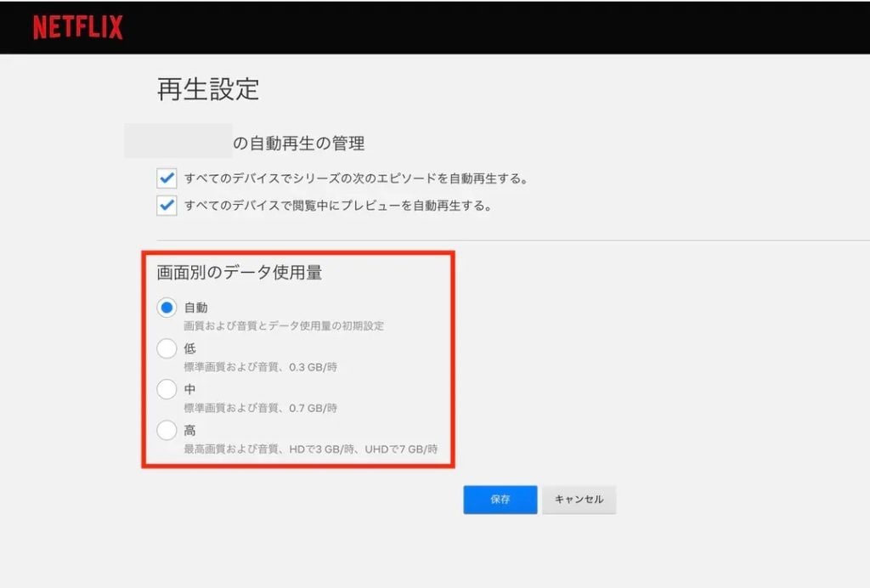Click the 中 option label text

pyautogui.click(x=189, y=390)
